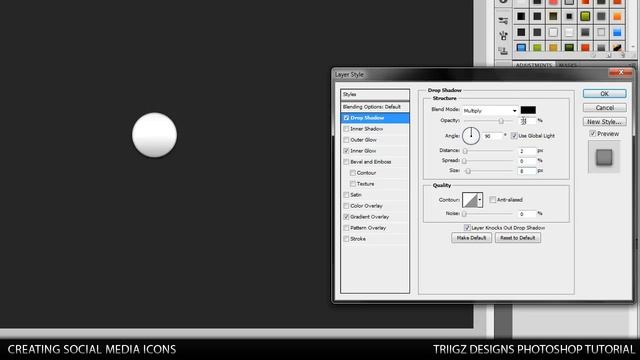Screen dimensions: 640x360
Task: Expand the Contour preset dropdown arrow
Action: click(x=480, y=200)
